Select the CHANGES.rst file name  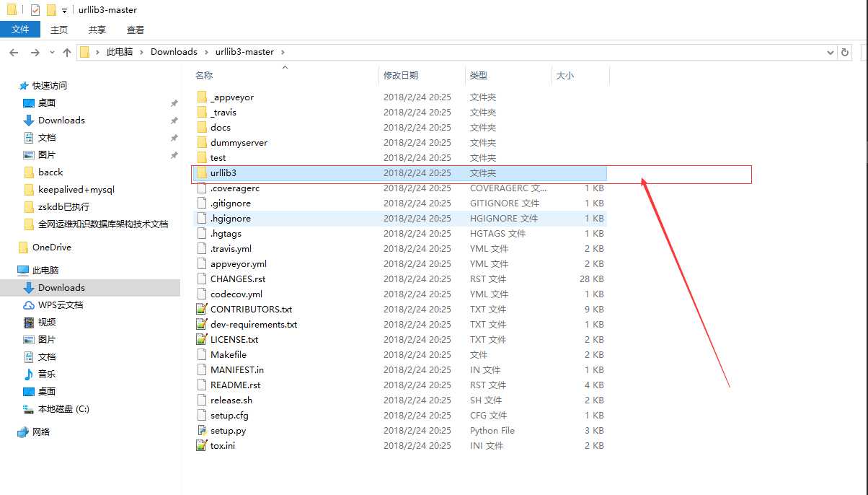(x=238, y=279)
